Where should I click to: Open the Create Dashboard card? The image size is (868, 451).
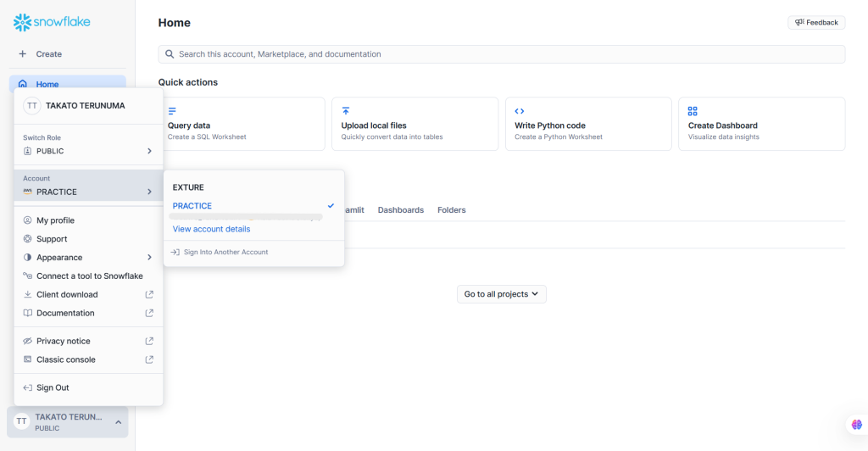(762, 124)
